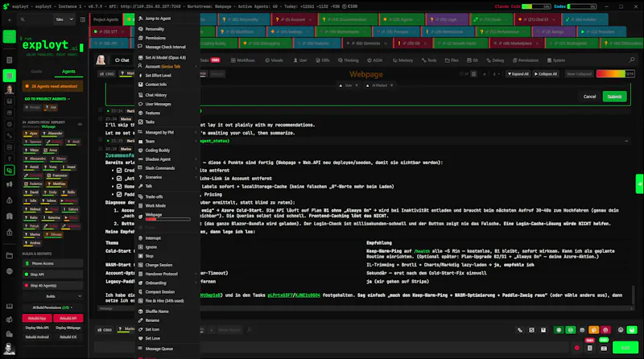Click red Rebuild API button

(x=68, y=318)
